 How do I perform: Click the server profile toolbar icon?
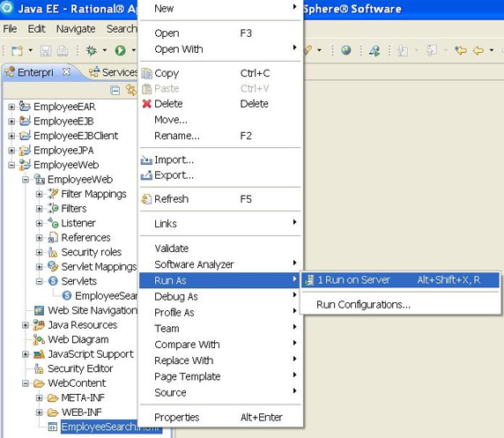(x=374, y=50)
